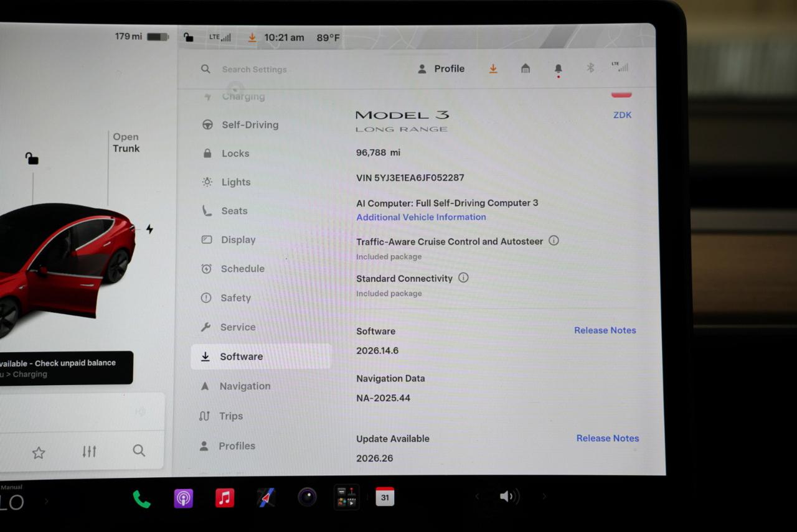Tap the orange download arrow in status bar

pos(252,37)
